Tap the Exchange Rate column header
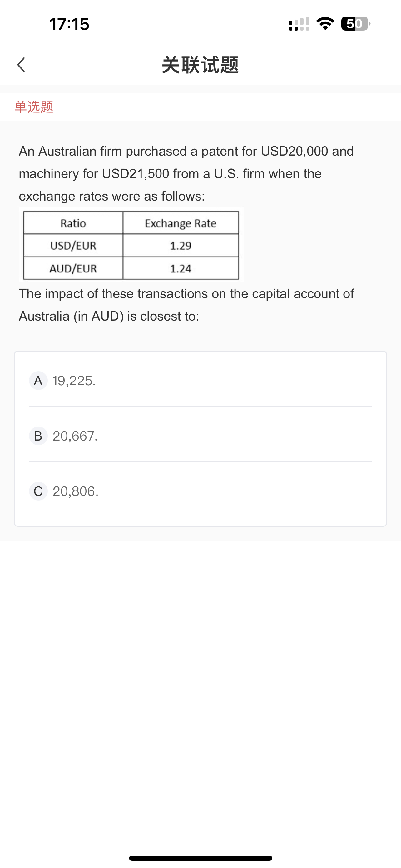This screenshot has height=868, width=401. click(x=181, y=223)
